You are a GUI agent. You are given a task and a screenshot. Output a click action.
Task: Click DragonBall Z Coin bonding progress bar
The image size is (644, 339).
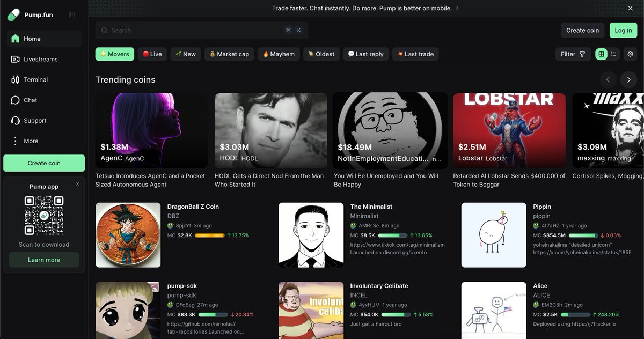click(x=210, y=235)
